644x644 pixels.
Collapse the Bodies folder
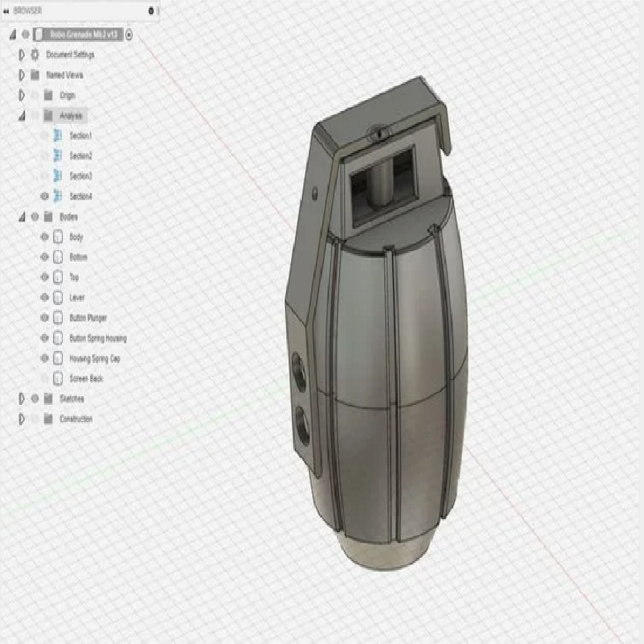[22, 217]
